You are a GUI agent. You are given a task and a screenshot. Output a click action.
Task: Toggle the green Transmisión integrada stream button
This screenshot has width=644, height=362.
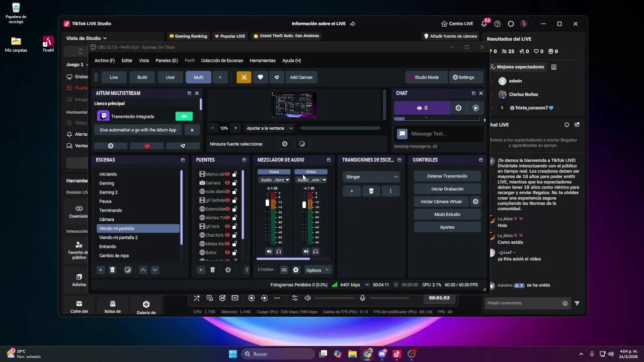coord(184,116)
